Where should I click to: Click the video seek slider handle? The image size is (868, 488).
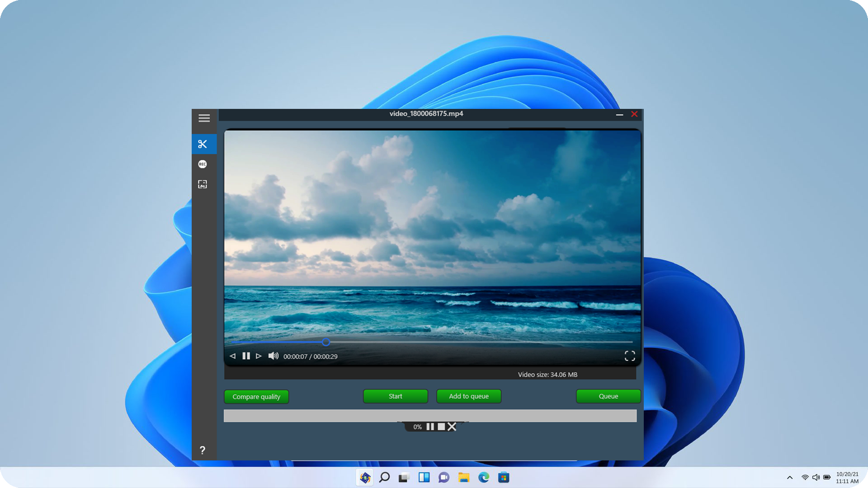[326, 342]
